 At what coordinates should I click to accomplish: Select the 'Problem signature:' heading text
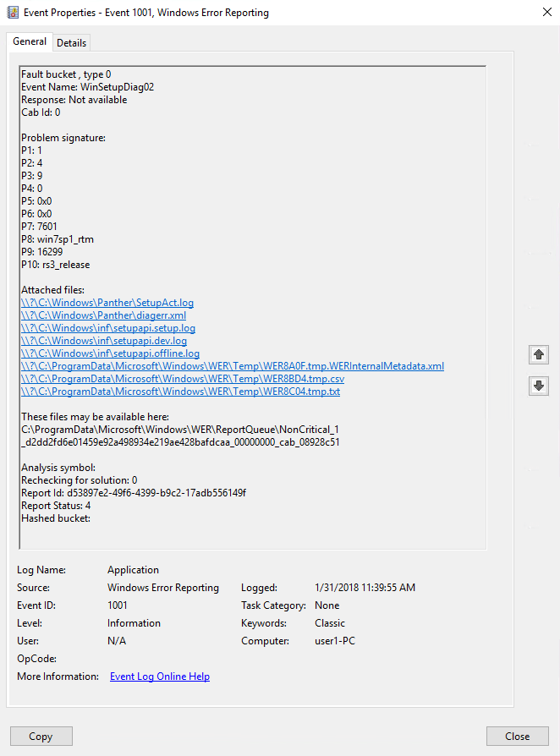coord(63,138)
